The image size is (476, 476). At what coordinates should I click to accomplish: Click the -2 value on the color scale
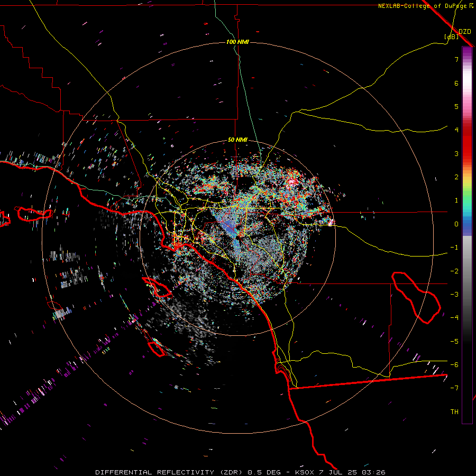454,271
